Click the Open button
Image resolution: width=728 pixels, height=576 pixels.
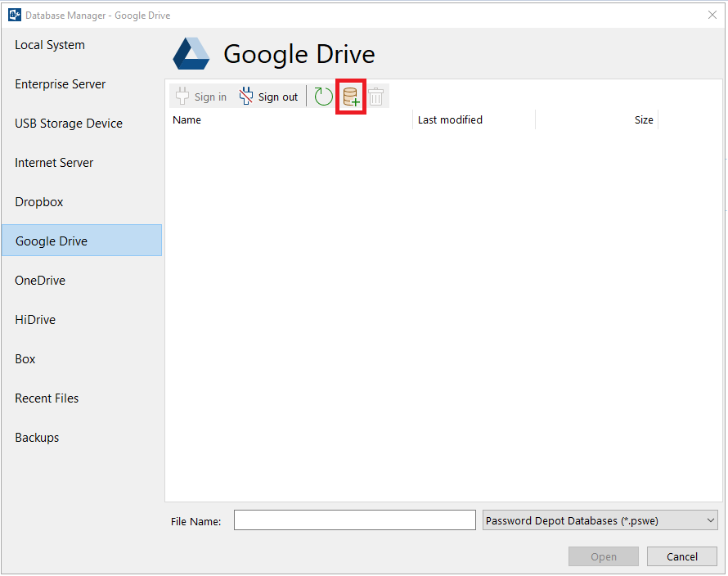(604, 556)
